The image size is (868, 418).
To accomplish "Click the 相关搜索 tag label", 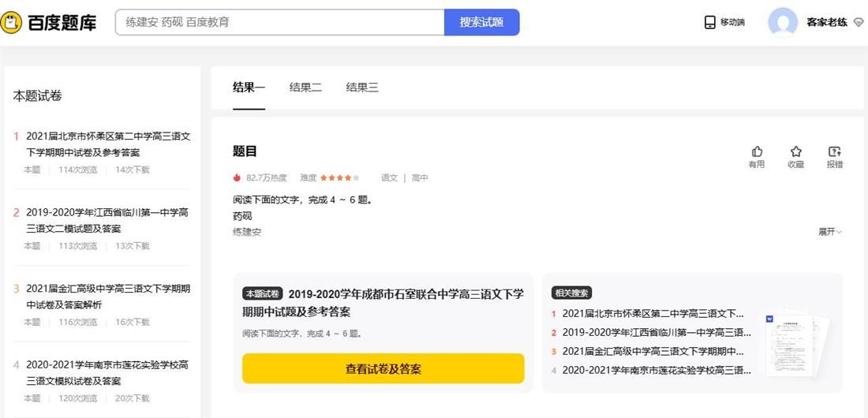I will click(x=572, y=293).
